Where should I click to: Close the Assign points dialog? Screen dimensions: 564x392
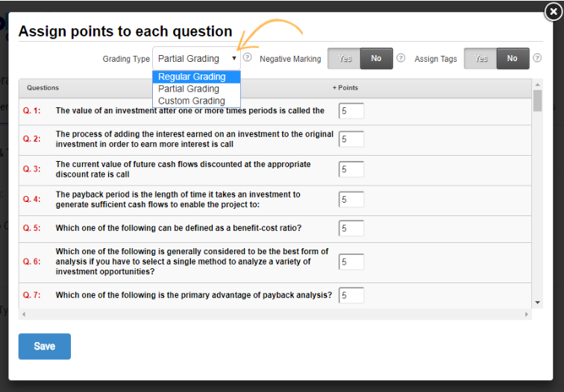point(553,11)
